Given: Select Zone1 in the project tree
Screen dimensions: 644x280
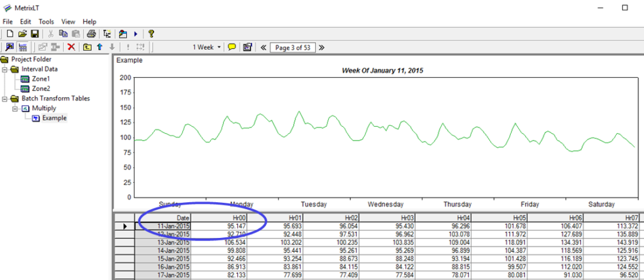Looking at the screenshot, I should coord(41,79).
